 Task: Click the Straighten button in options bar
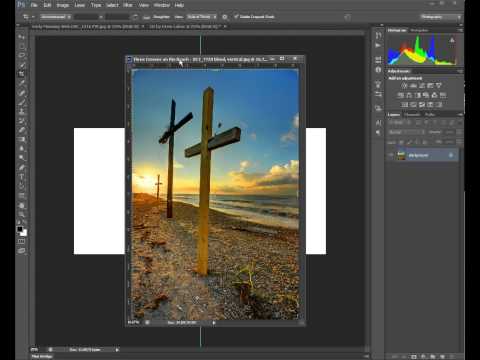[158, 17]
